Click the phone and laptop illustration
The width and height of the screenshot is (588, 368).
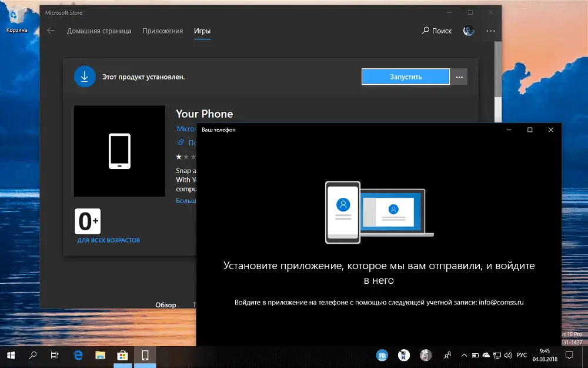click(379, 212)
